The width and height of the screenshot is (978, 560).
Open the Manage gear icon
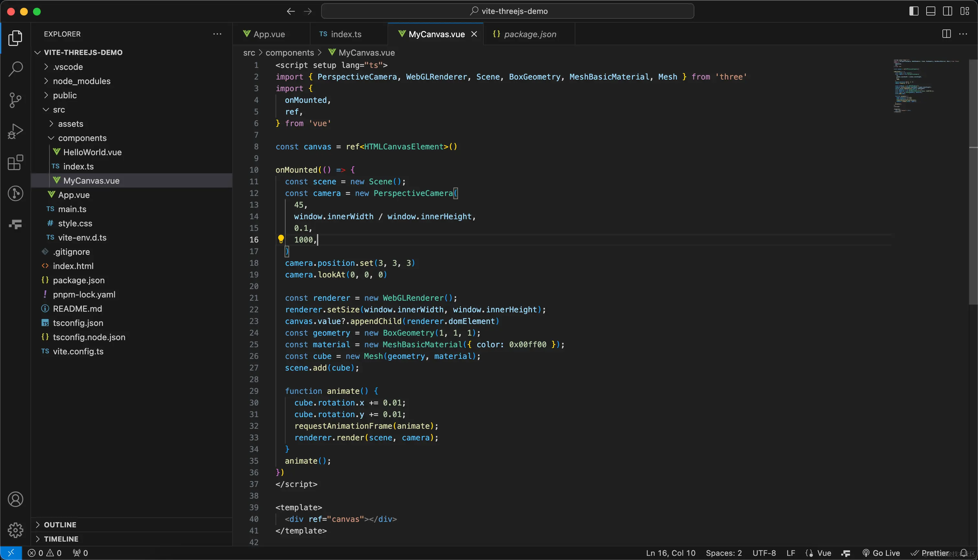(x=16, y=530)
